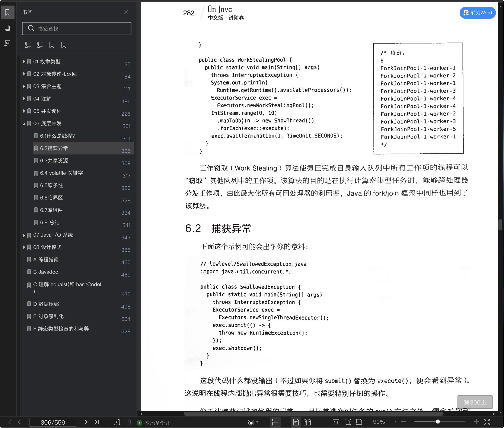
Task: Click the 转为Word convert button
Action: point(477,13)
